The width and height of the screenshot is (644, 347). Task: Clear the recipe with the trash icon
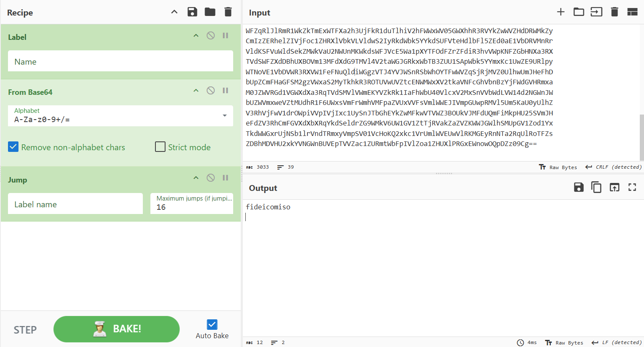pos(228,12)
